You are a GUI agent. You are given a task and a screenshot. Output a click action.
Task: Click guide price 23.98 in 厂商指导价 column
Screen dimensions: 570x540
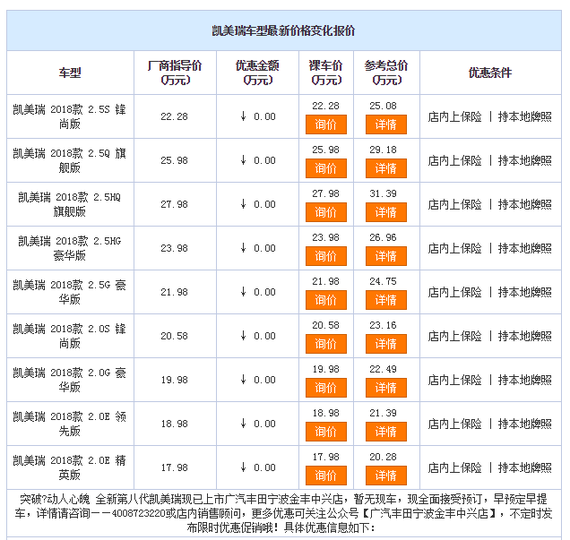(x=174, y=248)
